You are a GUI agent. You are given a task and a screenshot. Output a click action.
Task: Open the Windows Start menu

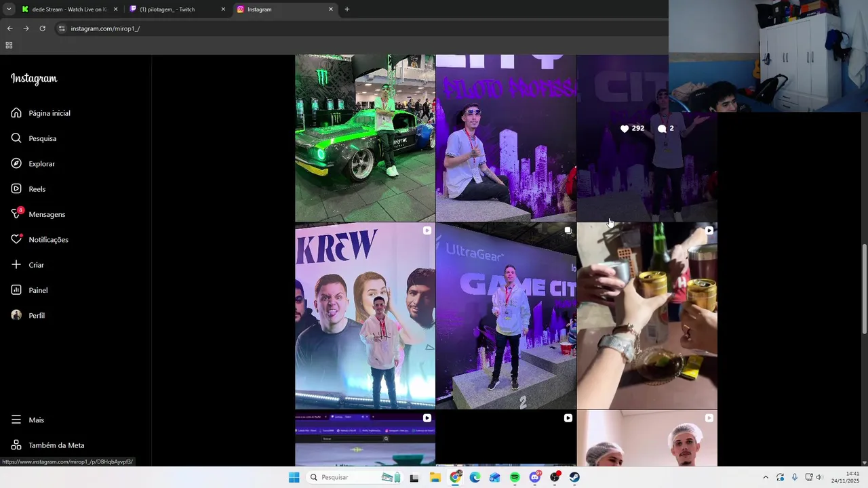(x=294, y=477)
